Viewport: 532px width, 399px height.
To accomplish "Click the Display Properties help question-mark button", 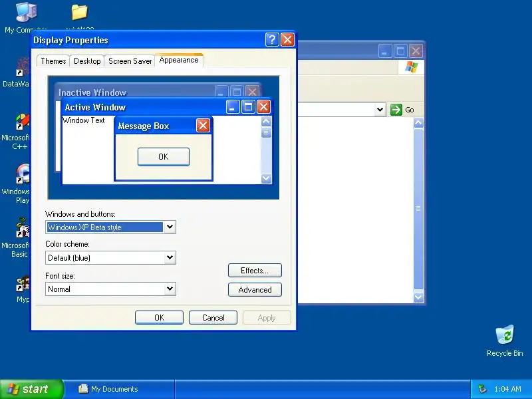I will point(272,40).
